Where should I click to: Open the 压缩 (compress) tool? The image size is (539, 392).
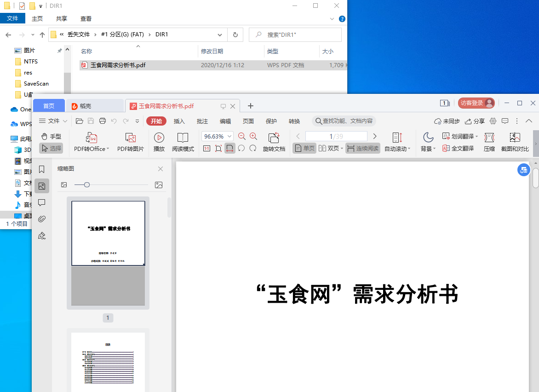(489, 142)
